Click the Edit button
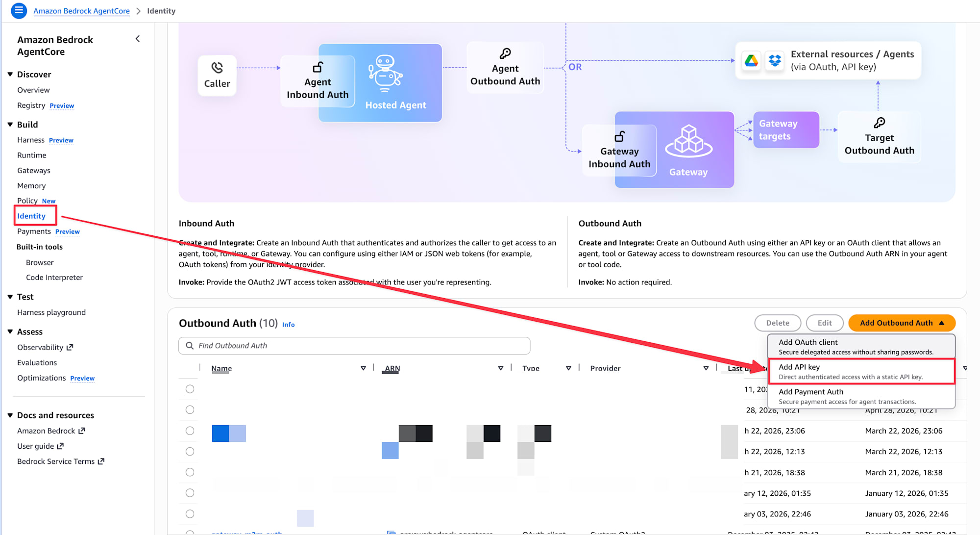Screen dimensions: 980x535 tap(825, 323)
